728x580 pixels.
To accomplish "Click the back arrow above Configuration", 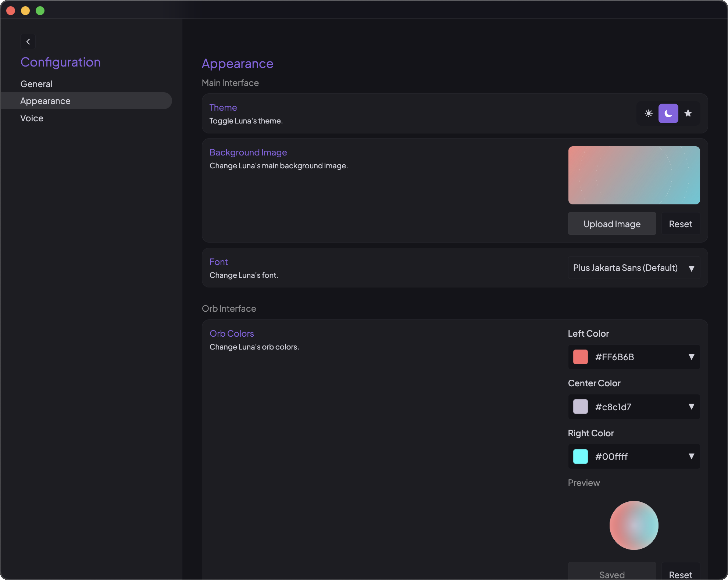I will click(28, 42).
